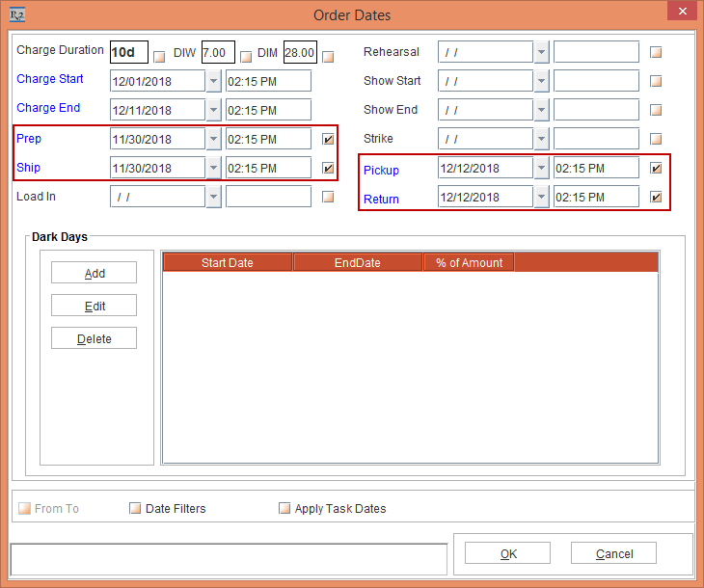Expand the Charge End date picker
The width and height of the screenshot is (704, 588).
213,110
